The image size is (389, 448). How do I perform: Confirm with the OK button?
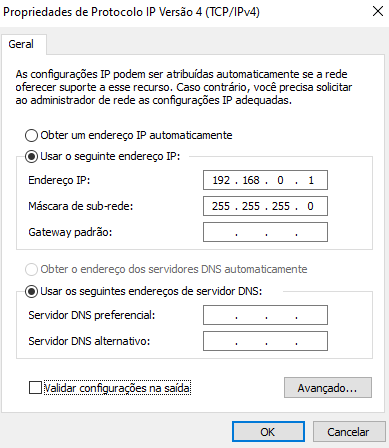(x=268, y=432)
